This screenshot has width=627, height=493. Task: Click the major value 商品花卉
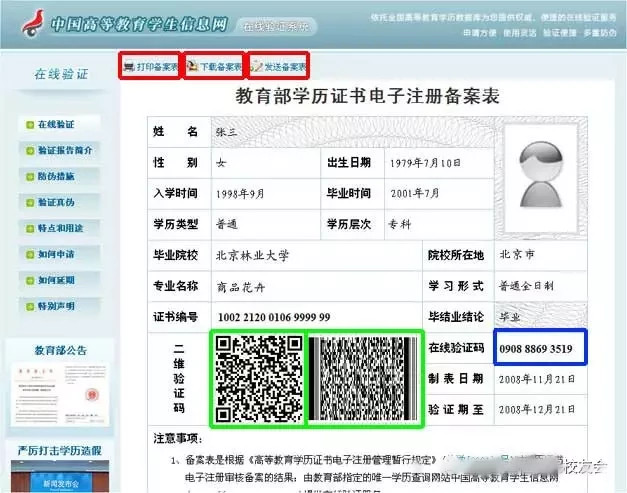pos(241,287)
